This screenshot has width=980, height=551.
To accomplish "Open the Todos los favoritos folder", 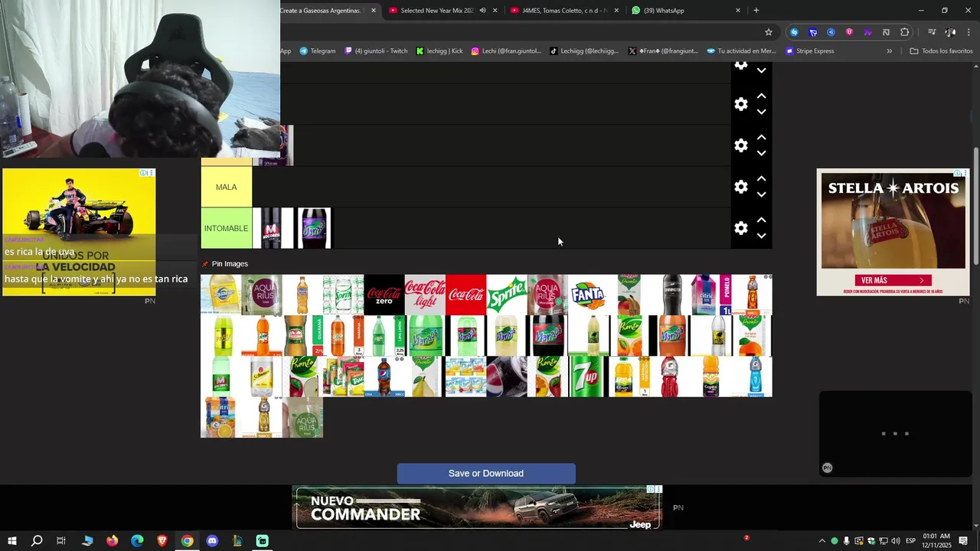I will [x=941, y=51].
